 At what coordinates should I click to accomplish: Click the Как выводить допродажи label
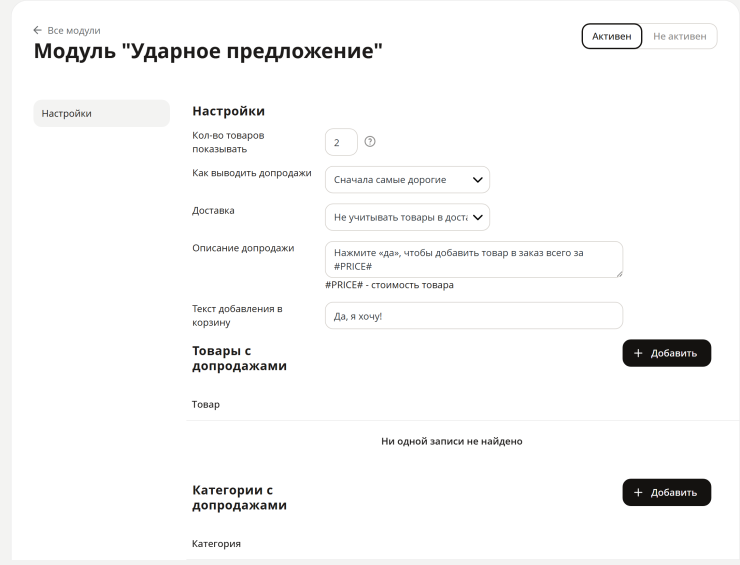pyautogui.click(x=252, y=173)
